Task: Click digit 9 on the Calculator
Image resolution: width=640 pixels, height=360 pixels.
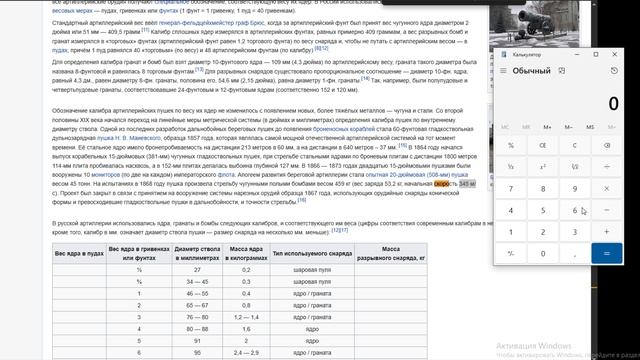Action: pos(574,189)
